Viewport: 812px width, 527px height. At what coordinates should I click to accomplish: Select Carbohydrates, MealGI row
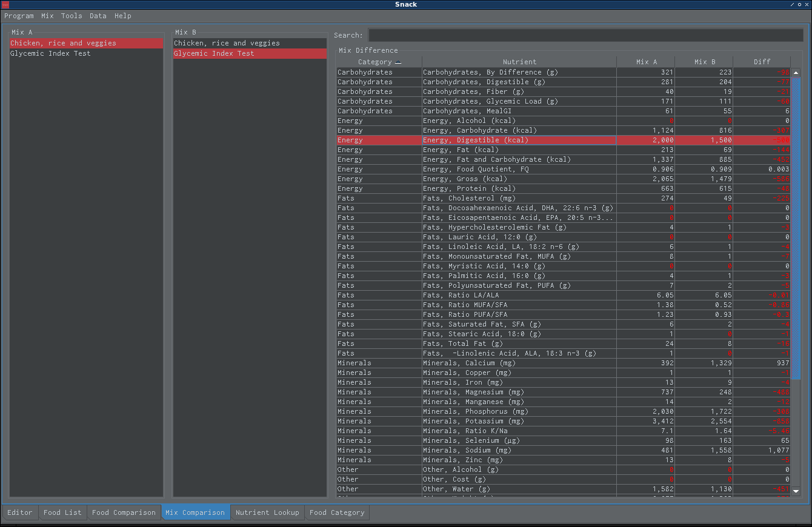563,111
